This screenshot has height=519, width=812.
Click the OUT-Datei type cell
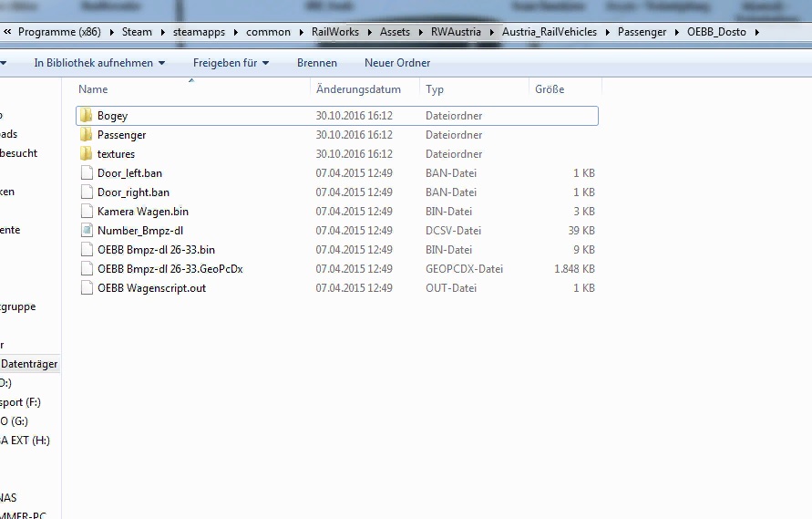click(450, 288)
